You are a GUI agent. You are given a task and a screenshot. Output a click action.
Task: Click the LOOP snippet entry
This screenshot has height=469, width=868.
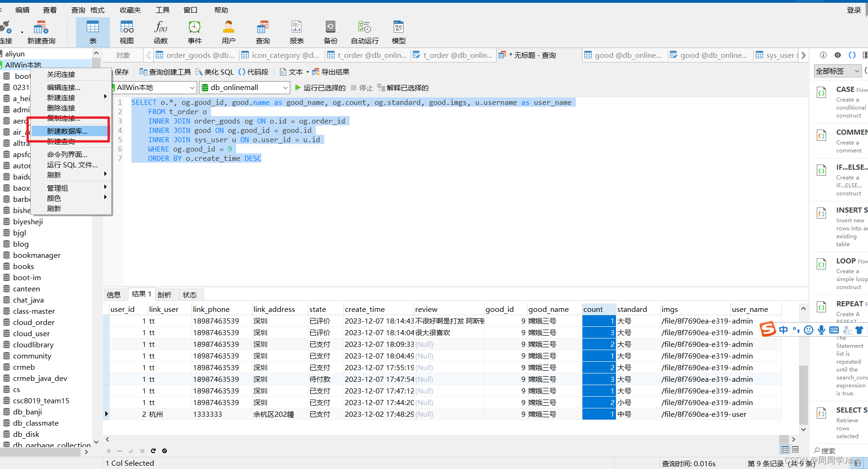coord(841,274)
